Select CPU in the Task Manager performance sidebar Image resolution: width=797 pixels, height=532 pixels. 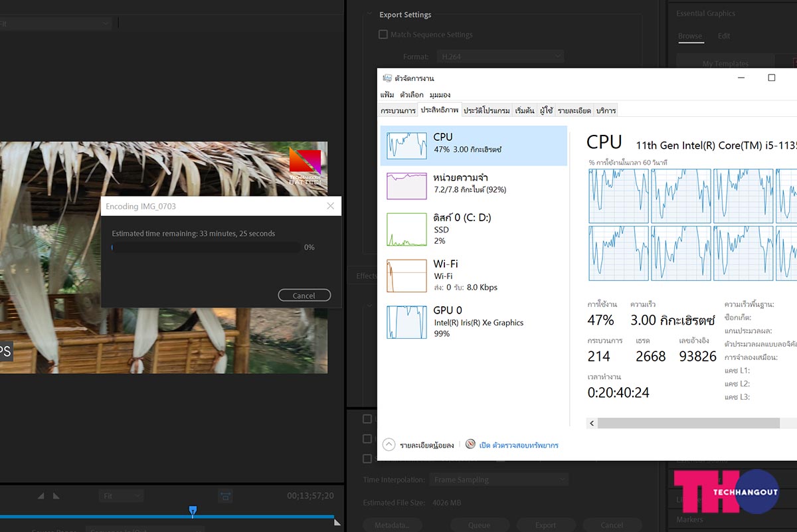tap(474, 145)
